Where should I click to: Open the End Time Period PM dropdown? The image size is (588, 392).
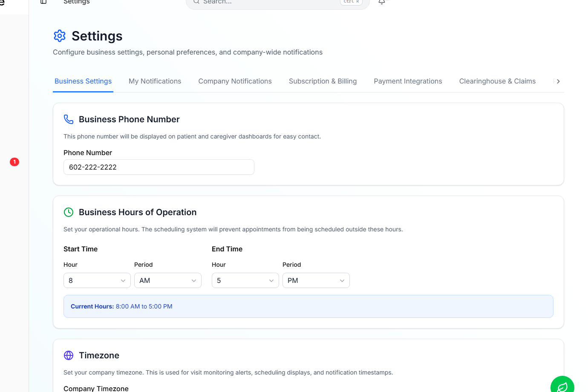tap(316, 280)
